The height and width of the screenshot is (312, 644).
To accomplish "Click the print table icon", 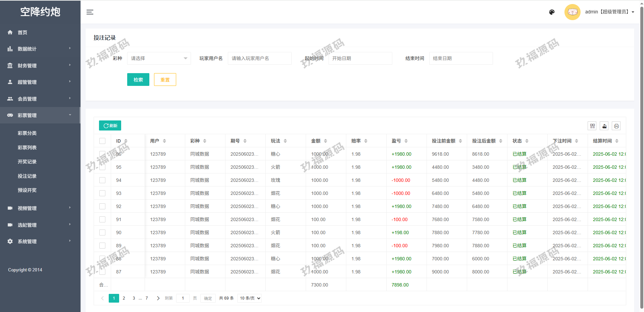I will pos(616,126).
